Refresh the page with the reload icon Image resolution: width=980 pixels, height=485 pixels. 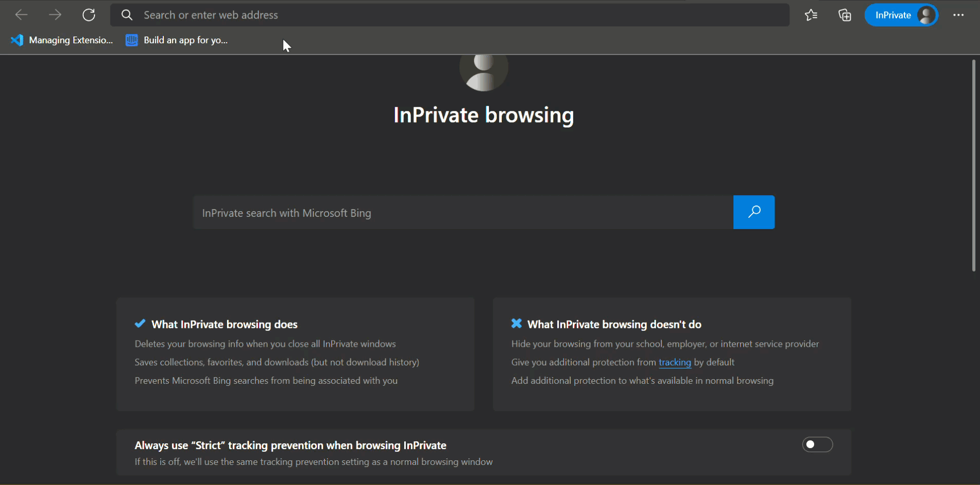click(89, 15)
